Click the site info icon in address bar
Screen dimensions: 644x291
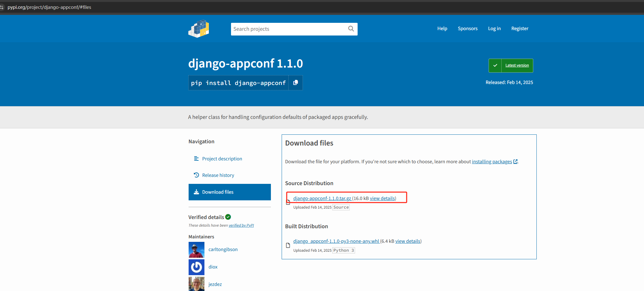point(2,7)
